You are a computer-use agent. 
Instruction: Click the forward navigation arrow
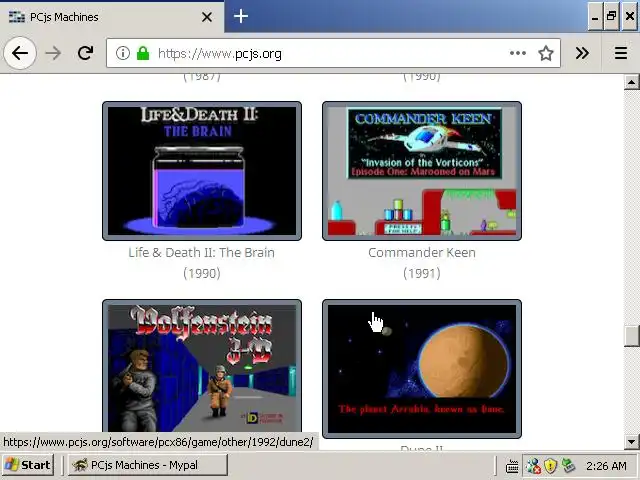pyautogui.click(x=53, y=53)
